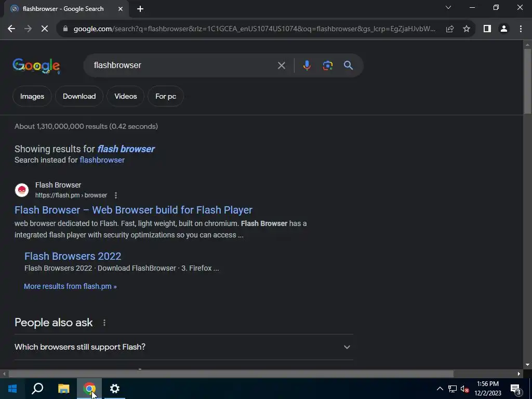532x399 pixels.
Task: Open More results from flash.pm
Action: point(70,286)
